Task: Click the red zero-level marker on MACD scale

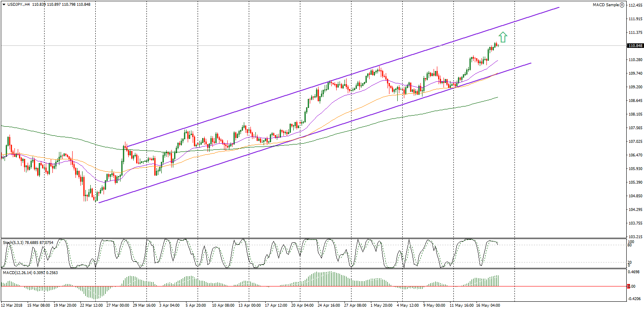Action: [x=628, y=286]
